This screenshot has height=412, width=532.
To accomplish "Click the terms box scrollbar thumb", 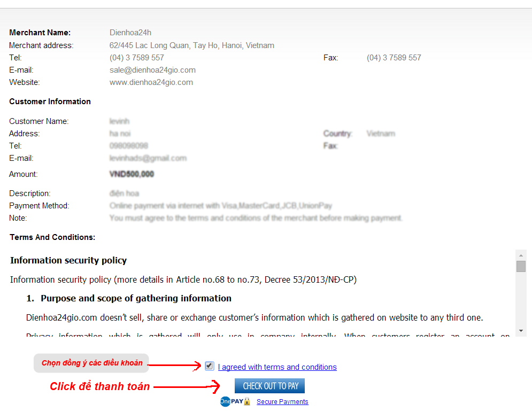I will 521,266.
